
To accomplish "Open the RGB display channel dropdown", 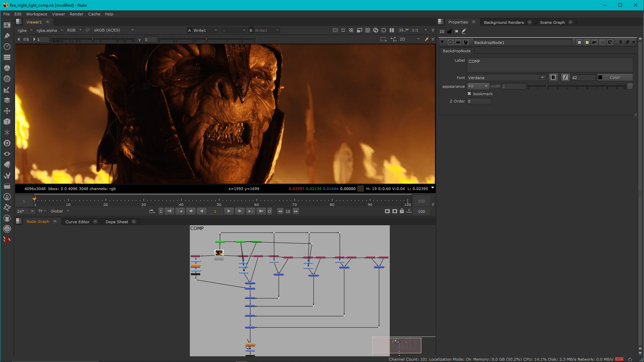I will pyautogui.click(x=74, y=30).
